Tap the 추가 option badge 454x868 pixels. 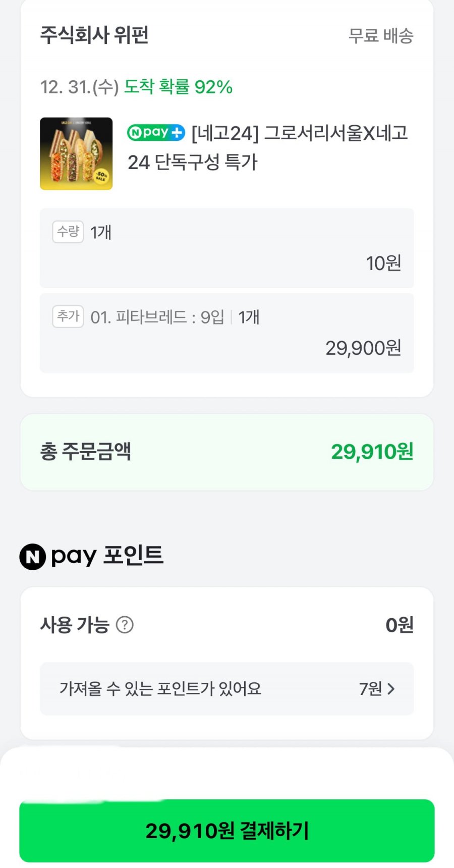tap(68, 316)
